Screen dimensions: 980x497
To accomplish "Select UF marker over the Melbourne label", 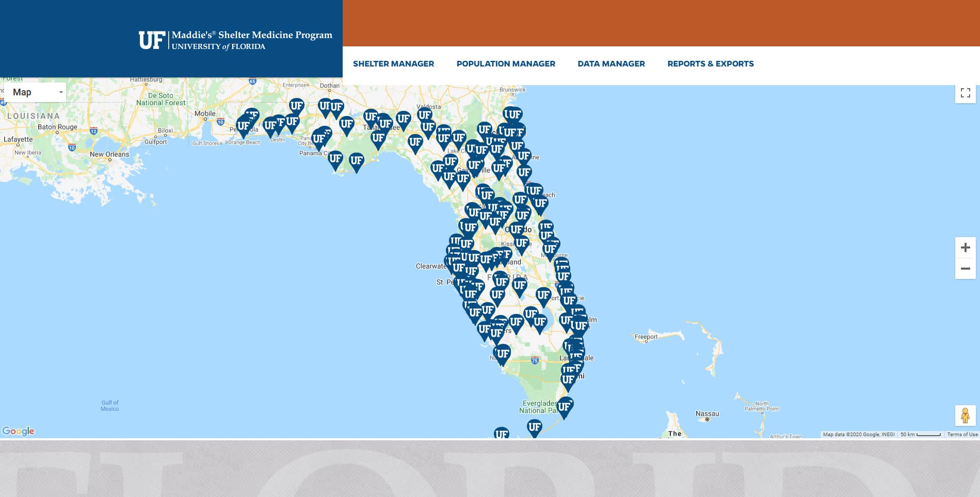I will coord(550,251).
